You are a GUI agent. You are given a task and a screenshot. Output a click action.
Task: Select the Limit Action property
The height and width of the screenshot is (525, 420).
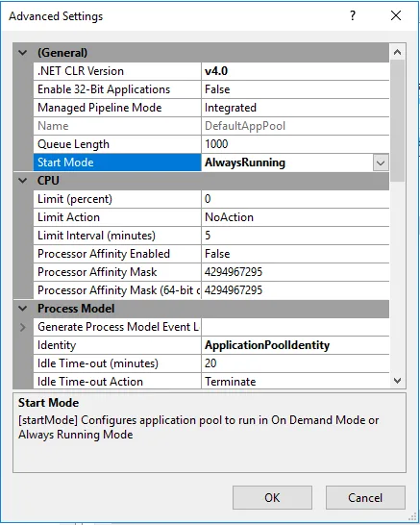coord(117,217)
